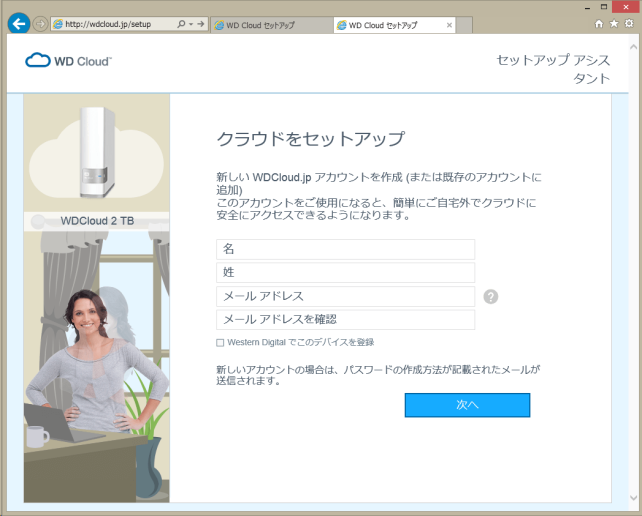Minimize the browser window
This screenshot has height=516, width=642.
point(588,7)
